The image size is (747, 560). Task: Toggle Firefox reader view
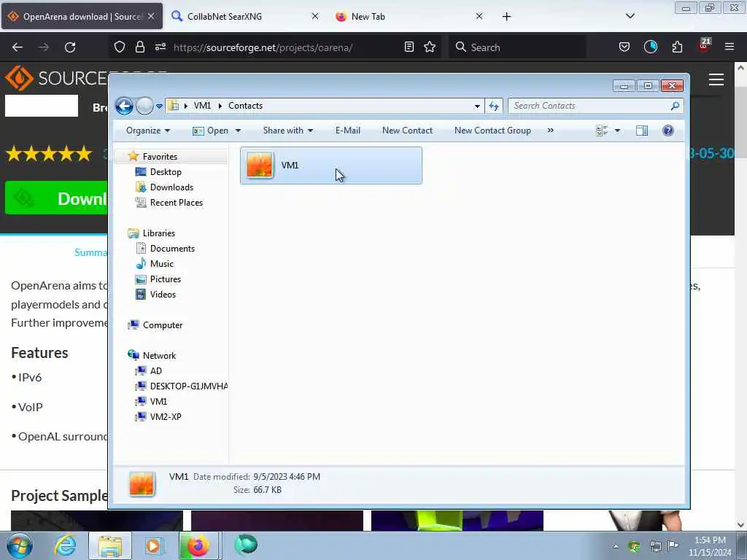click(x=409, y=47)
